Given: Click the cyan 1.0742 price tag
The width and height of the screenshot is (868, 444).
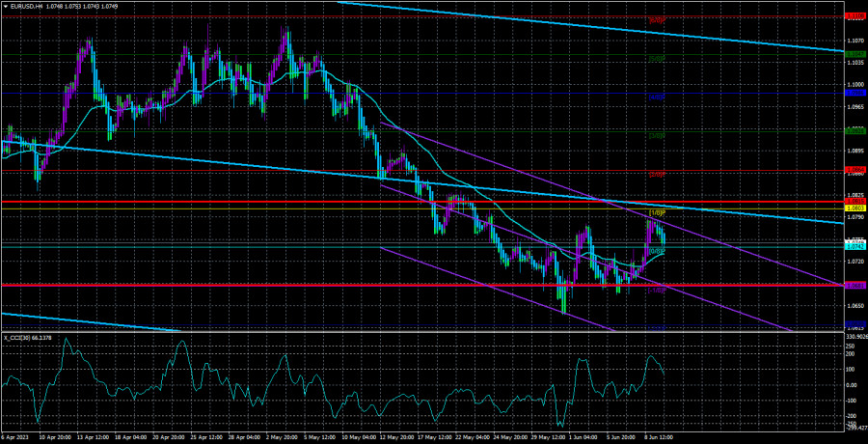Looking at the screenshot, I should [x=856, y=247].
